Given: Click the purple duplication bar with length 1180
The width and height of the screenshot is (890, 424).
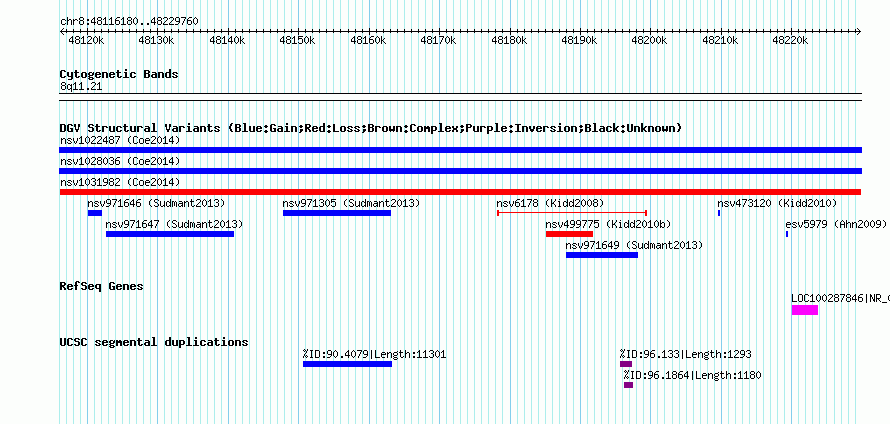Looking at the screenshot, I should click(628, 385).
